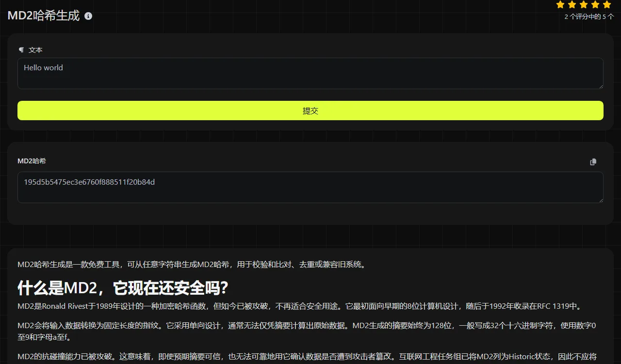
Task: Click the fifth rating star
Action: [607, 5]
